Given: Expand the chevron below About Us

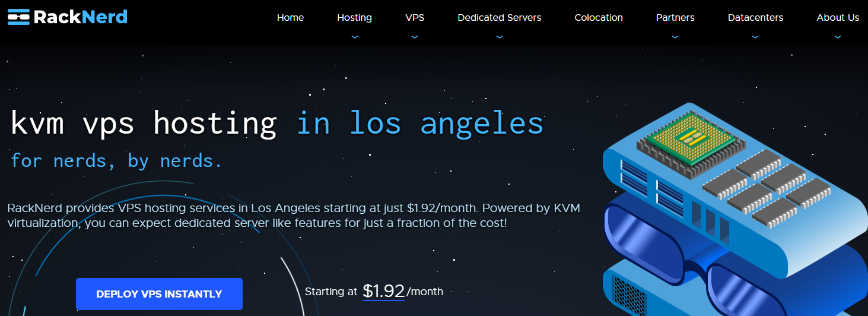Looking at the screenshot, I should click(837, 36).
